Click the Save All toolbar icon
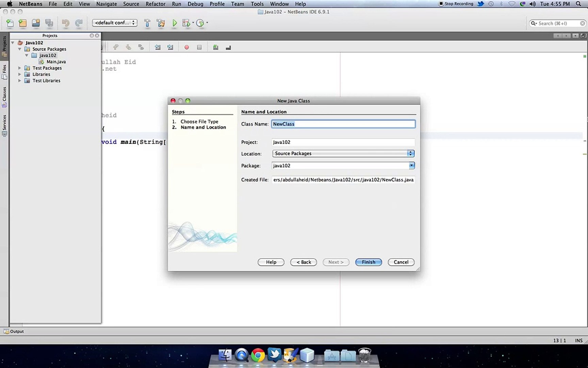588x368 pixels. (49, 23)
